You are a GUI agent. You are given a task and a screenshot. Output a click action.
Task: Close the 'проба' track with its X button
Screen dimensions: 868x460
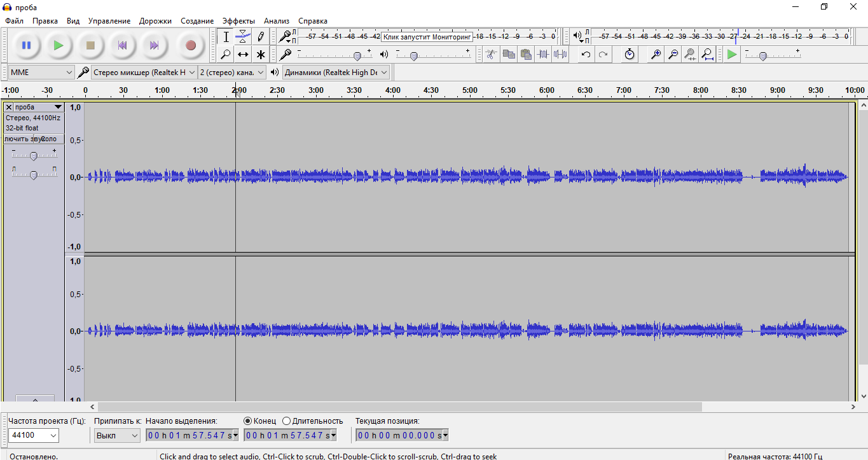coord(9,107)
